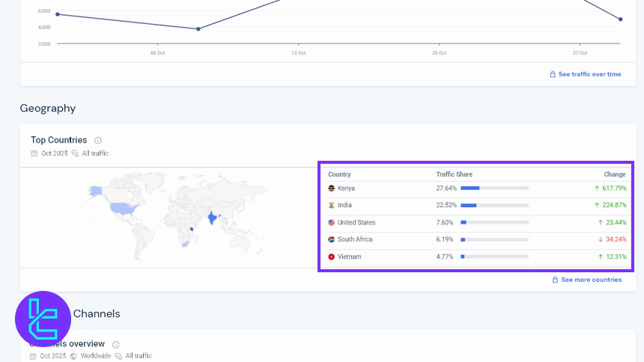
Task: Click the round TC logo badge
Action: pos(43,319)
